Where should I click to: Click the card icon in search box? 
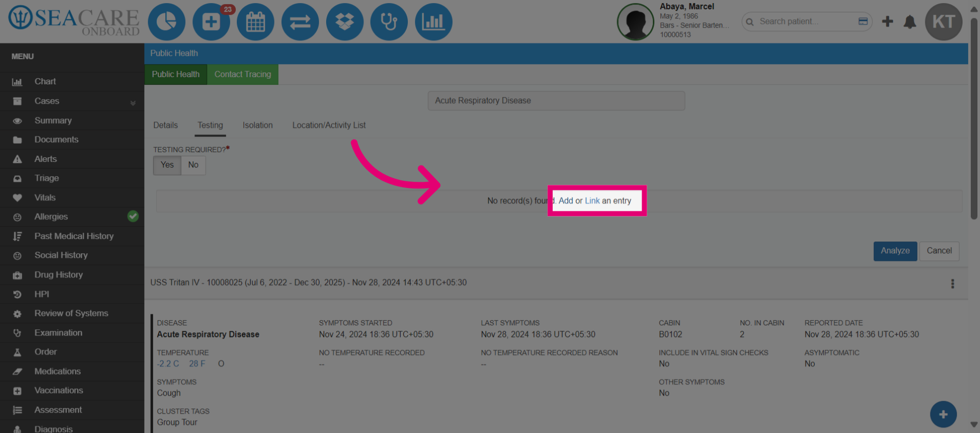pyautogui.click(x=863, y=21)
